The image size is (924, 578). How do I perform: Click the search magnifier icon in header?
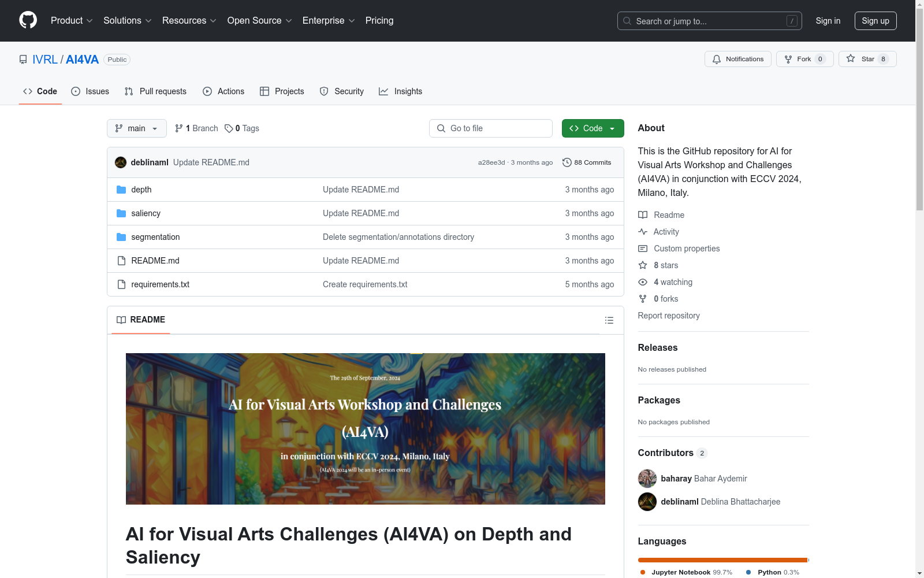[x=627, y=21]
